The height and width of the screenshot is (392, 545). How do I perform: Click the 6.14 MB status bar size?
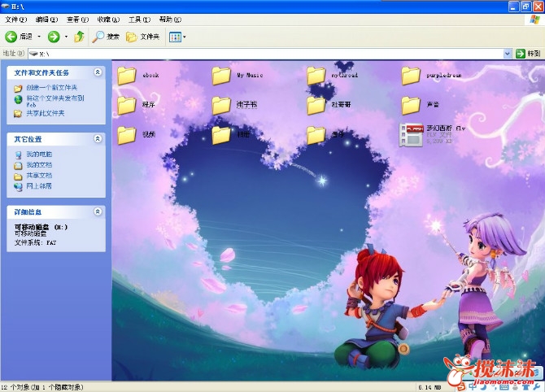(430, 387)
